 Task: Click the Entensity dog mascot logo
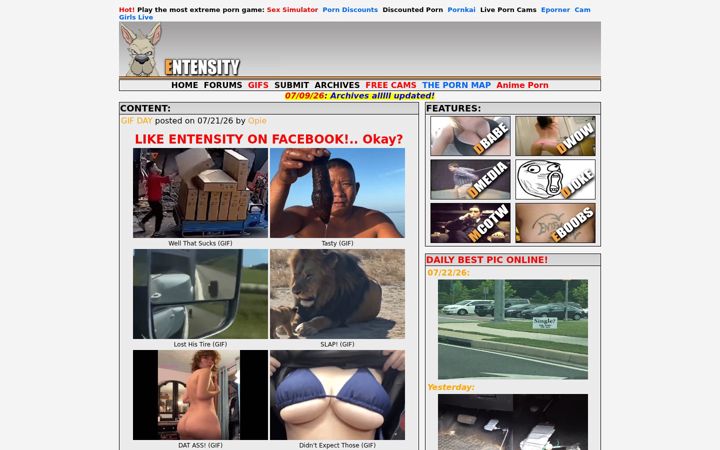(x=141, y=49)
